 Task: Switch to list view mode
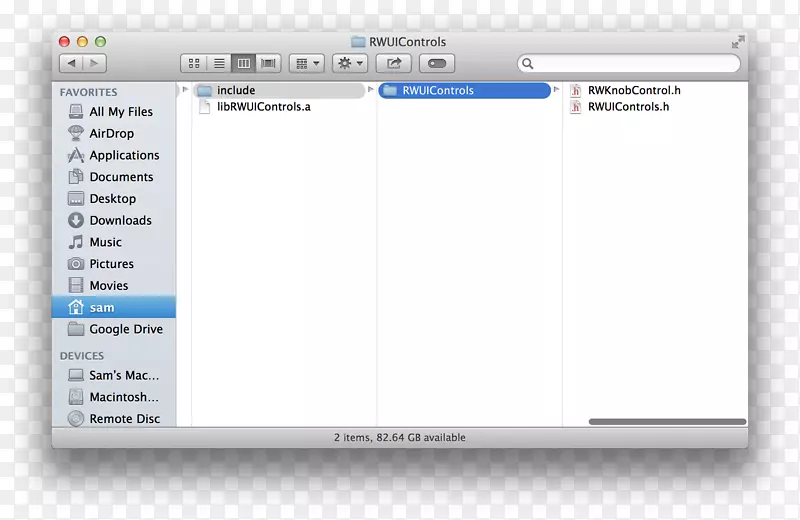[218, 63]
